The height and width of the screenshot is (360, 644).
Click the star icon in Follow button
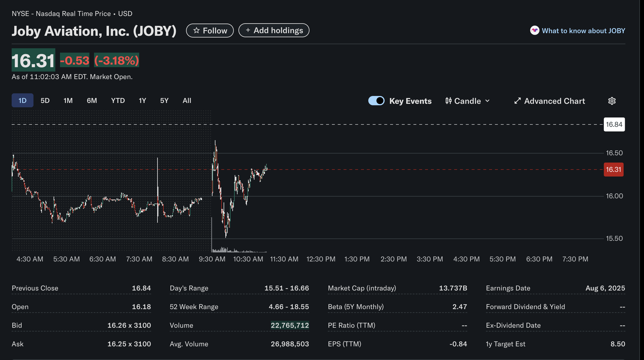197,31
